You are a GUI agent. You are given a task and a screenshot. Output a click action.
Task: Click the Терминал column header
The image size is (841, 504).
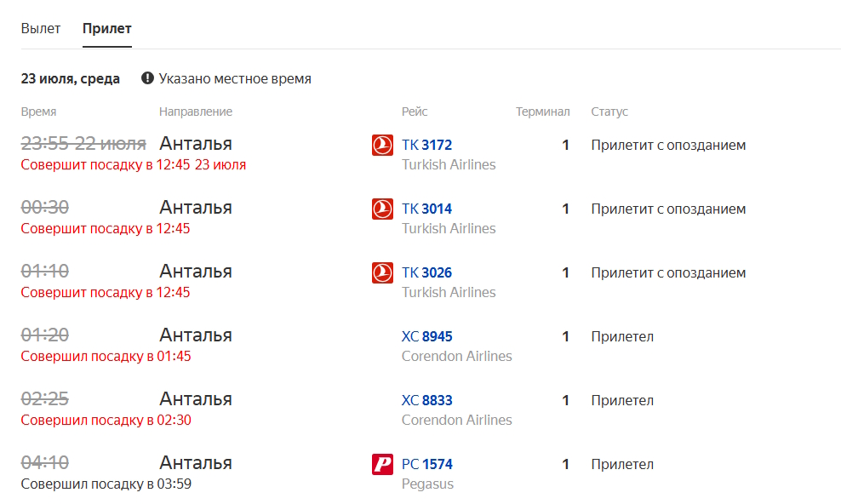click(543, 112)
